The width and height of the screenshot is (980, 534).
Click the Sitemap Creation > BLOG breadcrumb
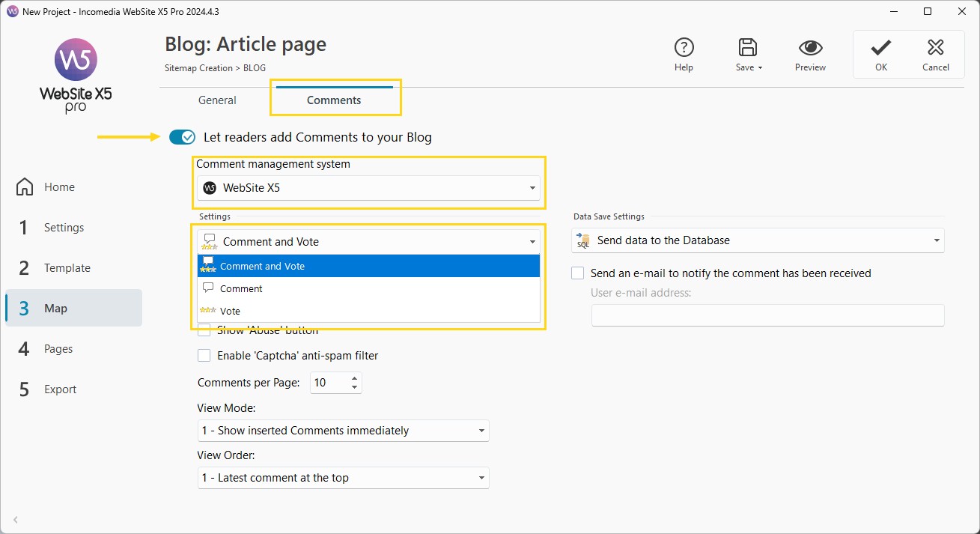click(x=215, y=68)
